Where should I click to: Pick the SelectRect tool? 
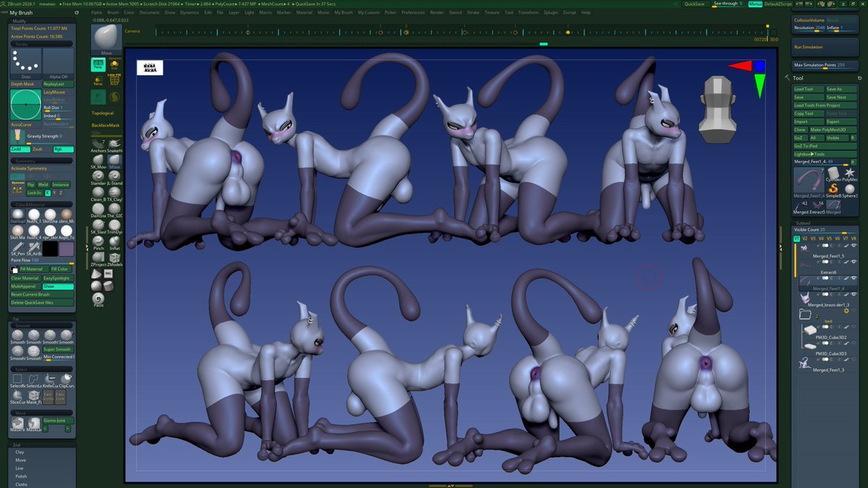(x=17, y=379)
